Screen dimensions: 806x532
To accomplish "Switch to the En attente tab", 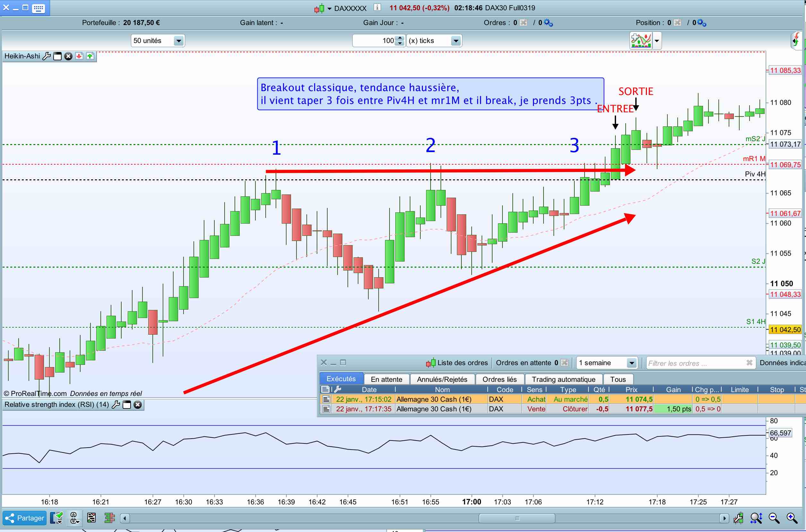I will click(386, 379).
